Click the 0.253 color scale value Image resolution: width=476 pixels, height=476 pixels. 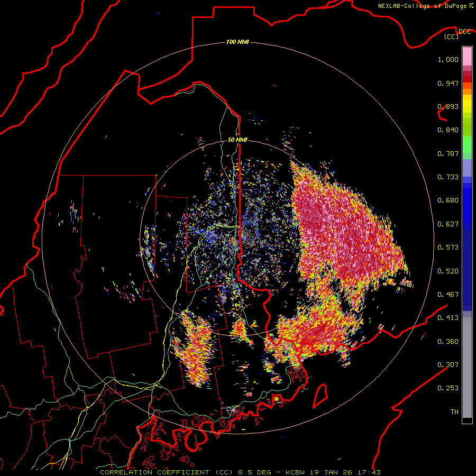coord(448,388)
